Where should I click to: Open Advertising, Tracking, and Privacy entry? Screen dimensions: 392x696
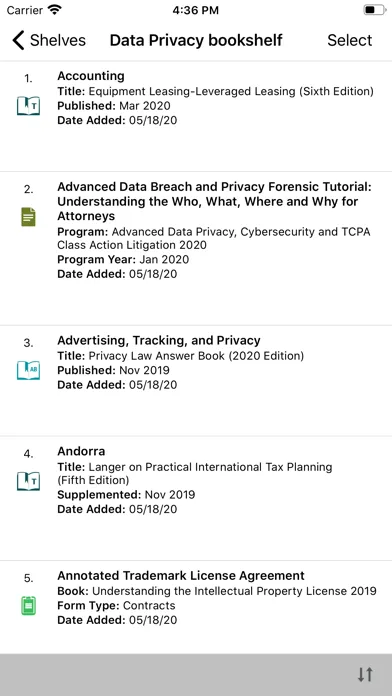tap(196, 381)
